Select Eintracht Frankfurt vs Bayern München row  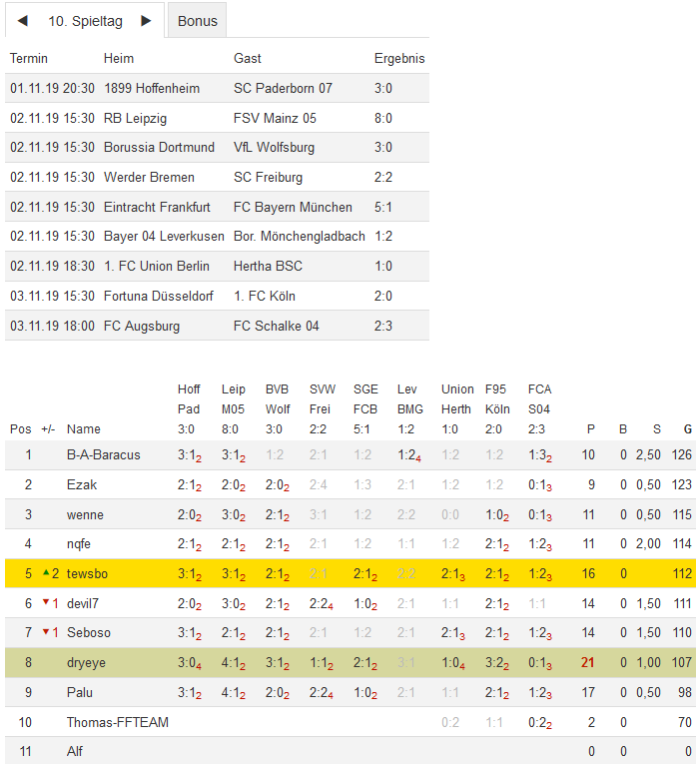(217, 207)
